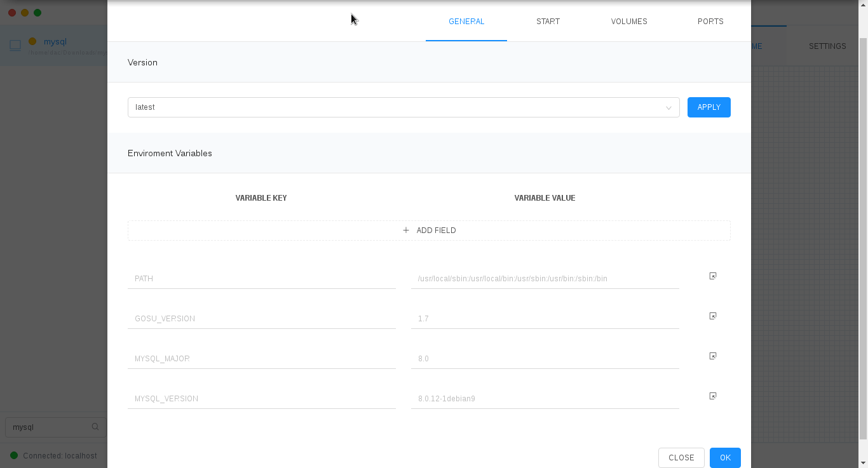Click the Enviroment Variables section heading
The height and width of the screenshot is (468, 868).
click(170, 153)
